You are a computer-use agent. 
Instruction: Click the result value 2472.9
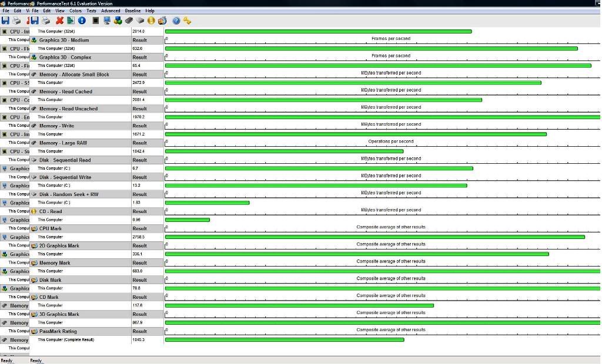point(138,83)
